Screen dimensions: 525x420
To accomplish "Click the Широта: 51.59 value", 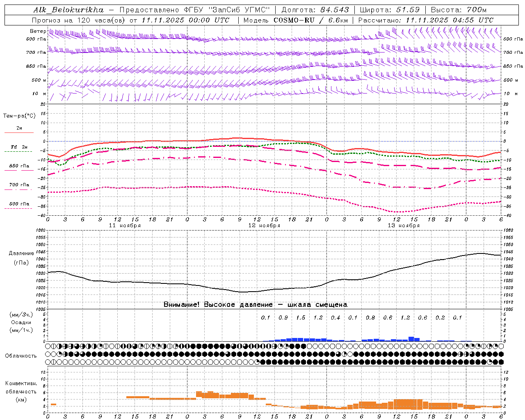I will [x=390, y=9].
